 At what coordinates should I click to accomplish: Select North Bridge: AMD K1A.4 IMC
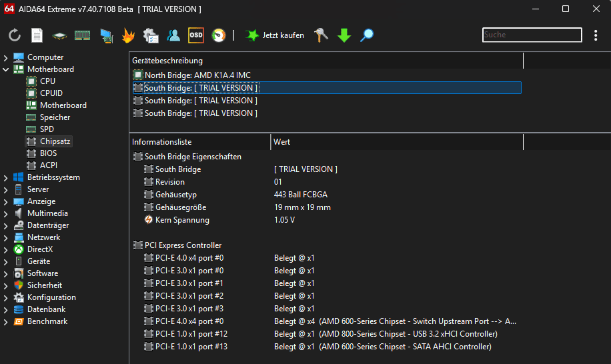pos(197,75)
